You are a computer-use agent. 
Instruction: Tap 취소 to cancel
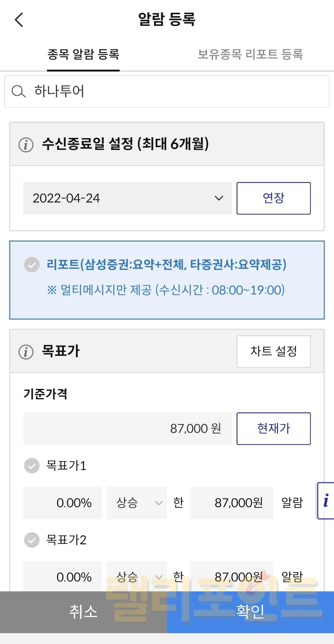83,612
